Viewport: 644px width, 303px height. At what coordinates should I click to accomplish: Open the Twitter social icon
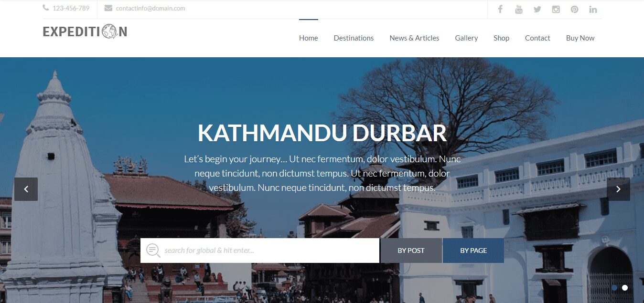pyautogui.click(x=537, y=9)
